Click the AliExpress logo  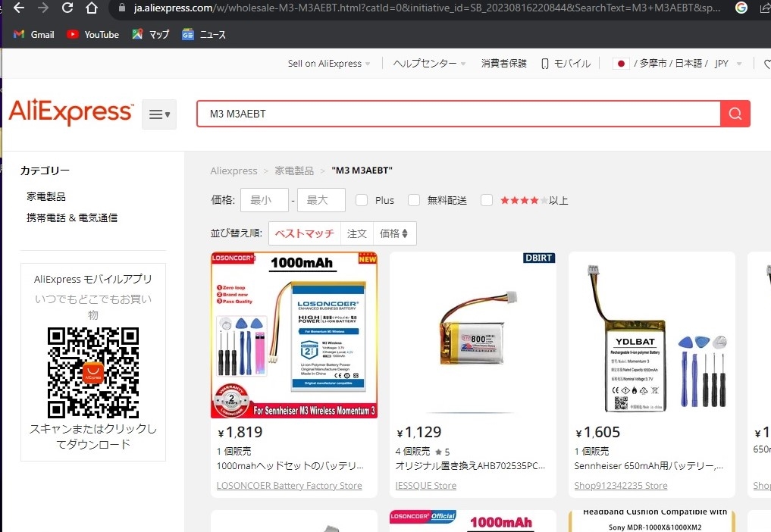(x=71, y=112)
